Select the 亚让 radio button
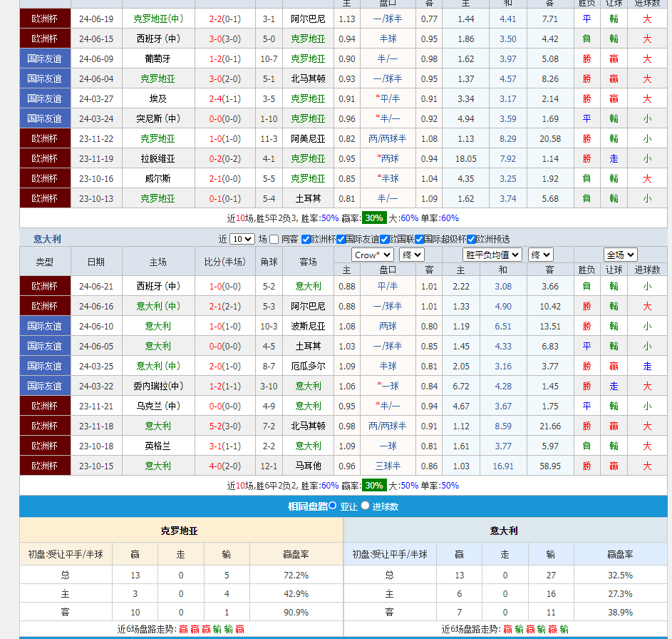 332,506
